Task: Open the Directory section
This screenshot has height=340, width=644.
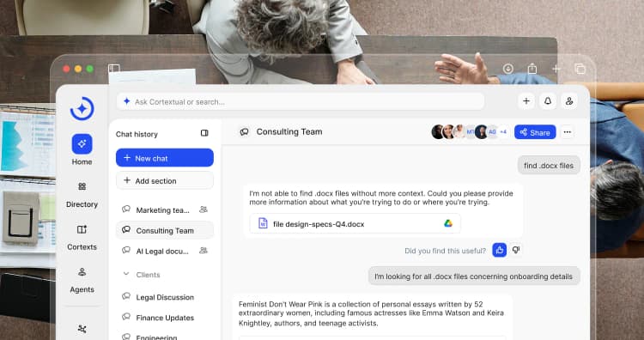Action: [82, 195]
